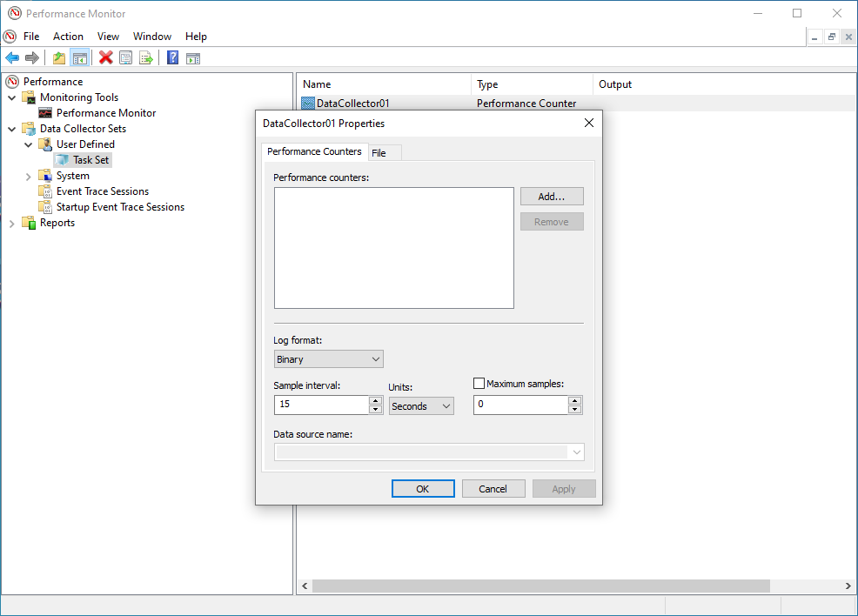The image size is (858, 616).
Task: Expand the Reports tree node
Action: pyautogui.click(x=13, y=223)
